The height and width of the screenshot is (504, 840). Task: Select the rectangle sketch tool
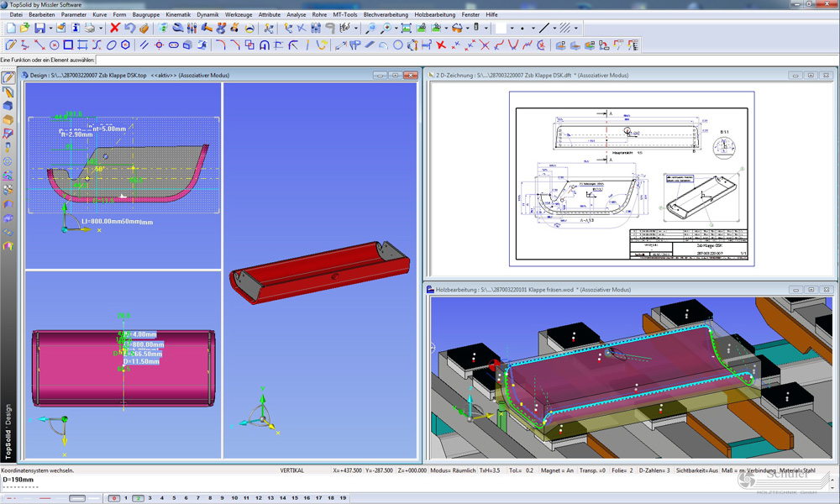pyautogui.click(x=69, y=45)
